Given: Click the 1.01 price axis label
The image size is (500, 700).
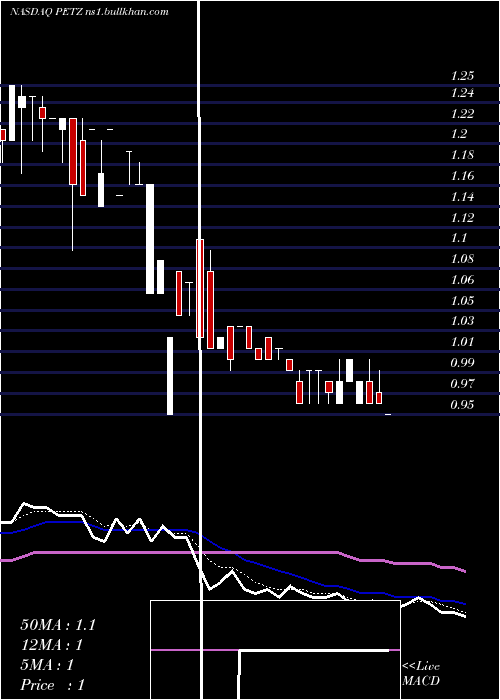Looking at the screenshot, I should 462,342.
